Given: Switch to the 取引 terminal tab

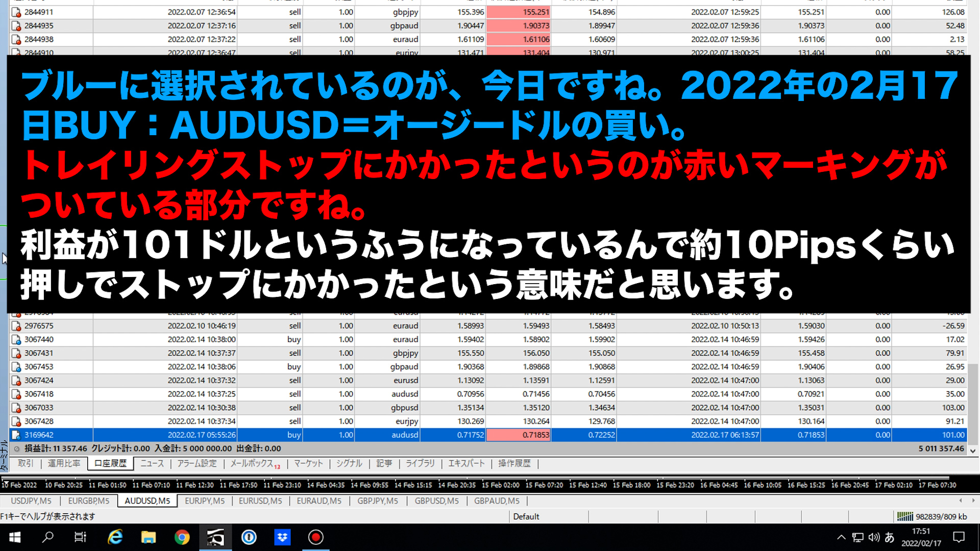Looking at the screenshot, I should tap(26, 463).
